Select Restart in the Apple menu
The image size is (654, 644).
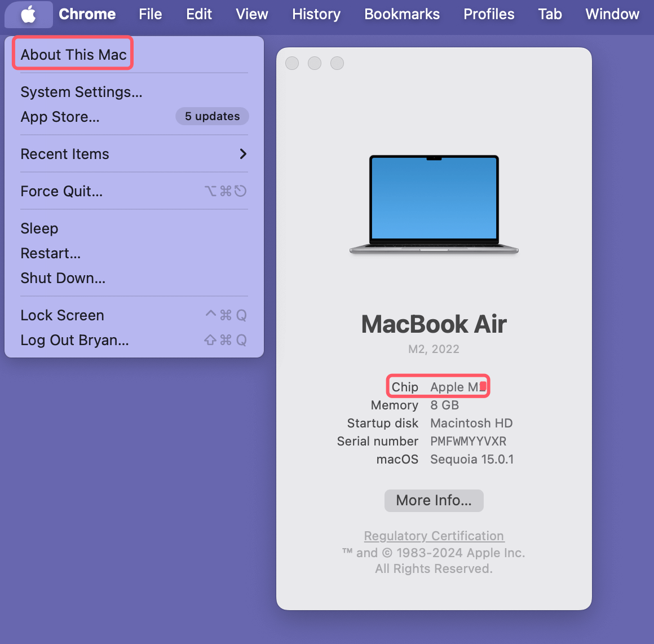51,253
